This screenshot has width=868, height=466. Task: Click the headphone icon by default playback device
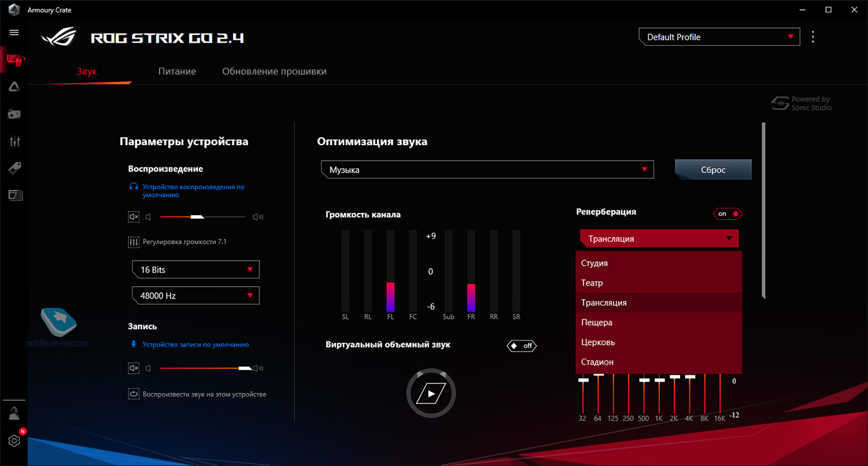pyautogui.click(x=133, y=186)
